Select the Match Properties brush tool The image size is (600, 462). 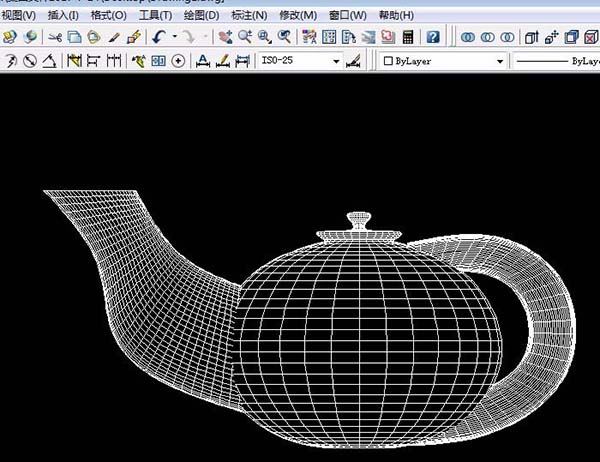coord(114,37)
